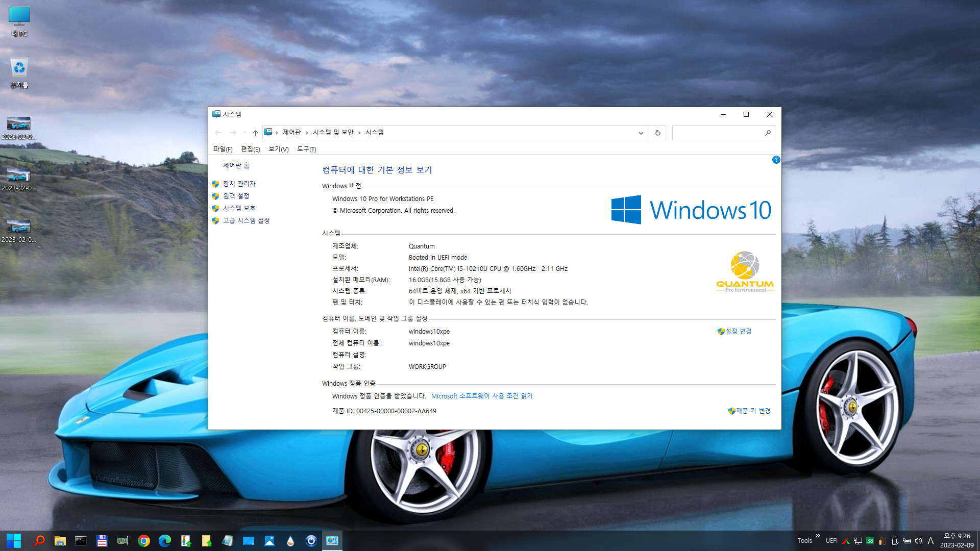Open the green circuit card taskbar icon

[x=122, y=541]
